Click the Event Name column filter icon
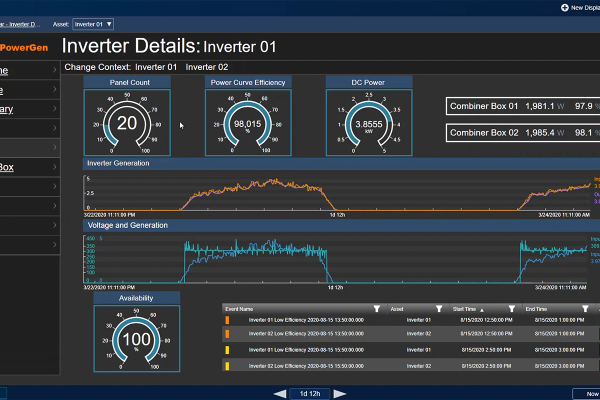This screenshot has height=400, width=600. pos(377,309)
